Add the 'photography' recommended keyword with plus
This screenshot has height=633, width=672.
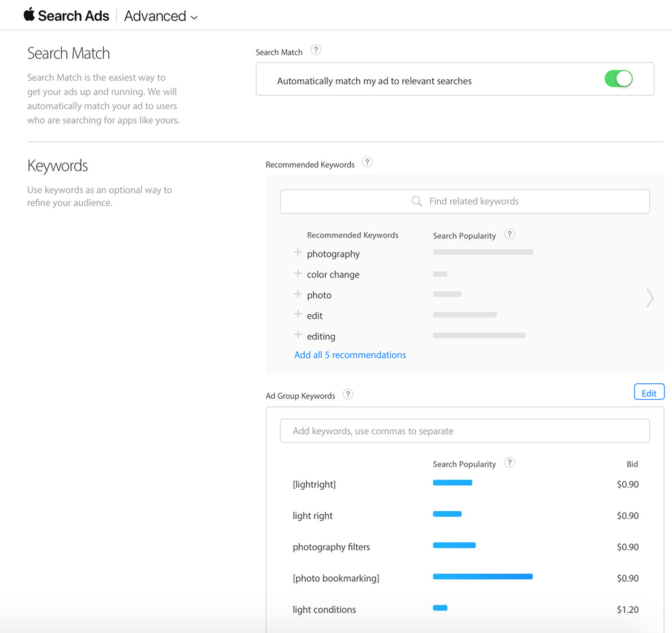click(x=297, y=253)
